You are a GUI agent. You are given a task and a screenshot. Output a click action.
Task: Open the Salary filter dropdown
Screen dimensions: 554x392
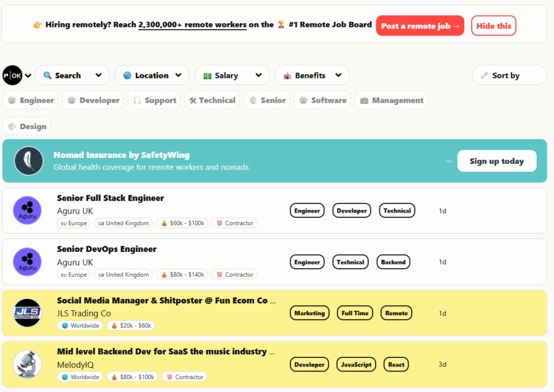tap(232, 75)
